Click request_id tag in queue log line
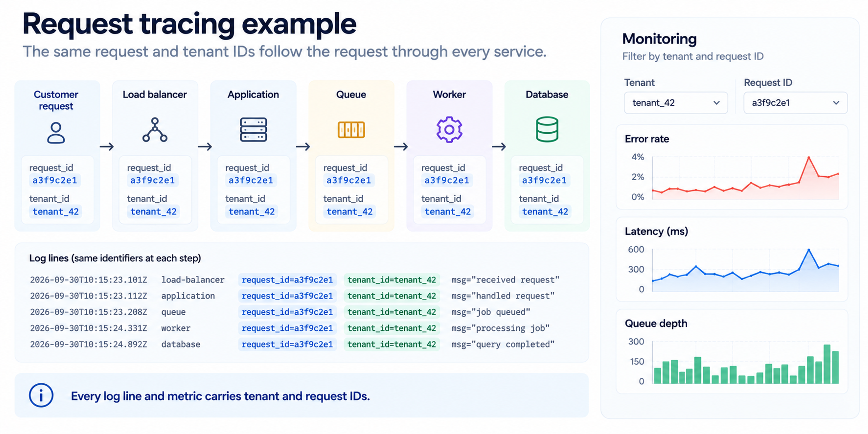The width and height of the screenshot is (868, 434). point(288,312)
